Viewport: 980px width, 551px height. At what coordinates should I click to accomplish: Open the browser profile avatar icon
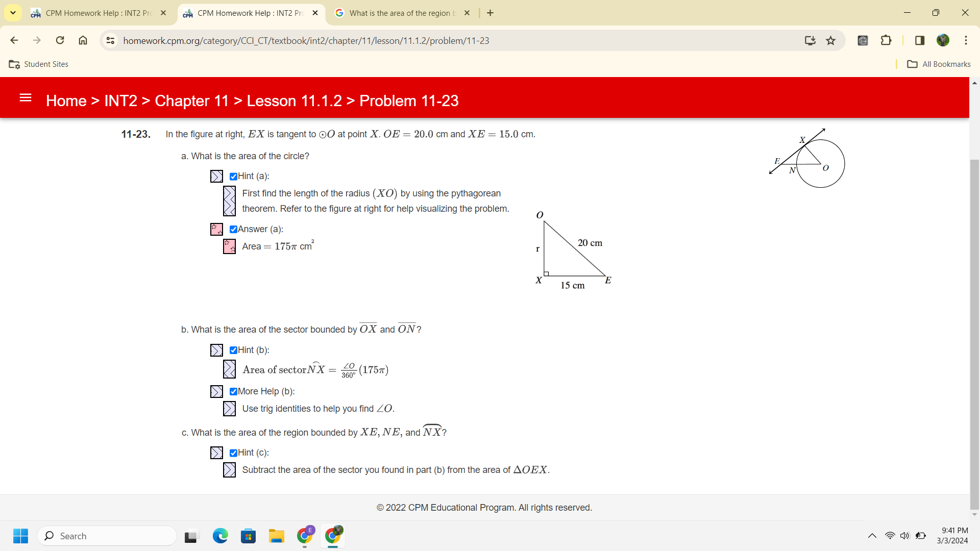click(x=943, y=40)
